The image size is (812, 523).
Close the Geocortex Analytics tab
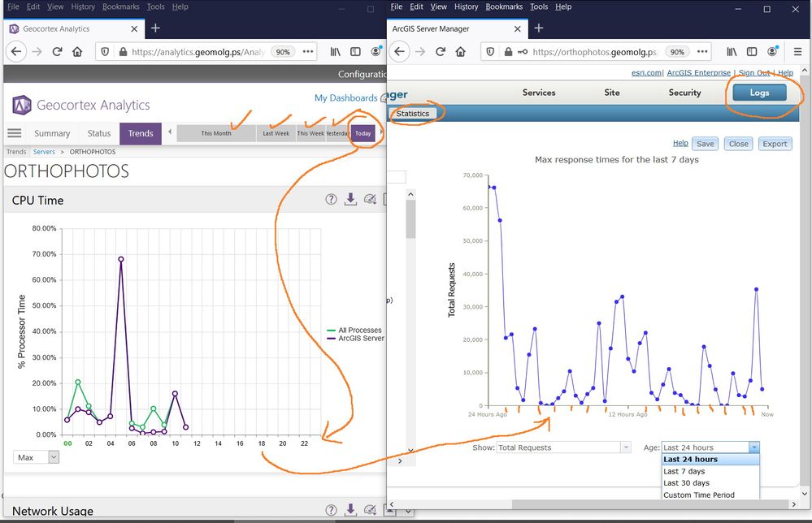(x=134, y=29)
